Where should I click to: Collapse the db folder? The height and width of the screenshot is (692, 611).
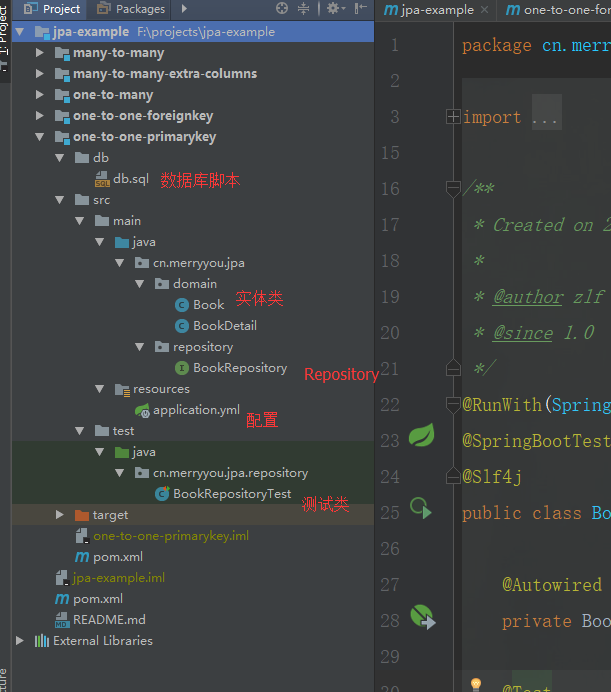point(60,158)
